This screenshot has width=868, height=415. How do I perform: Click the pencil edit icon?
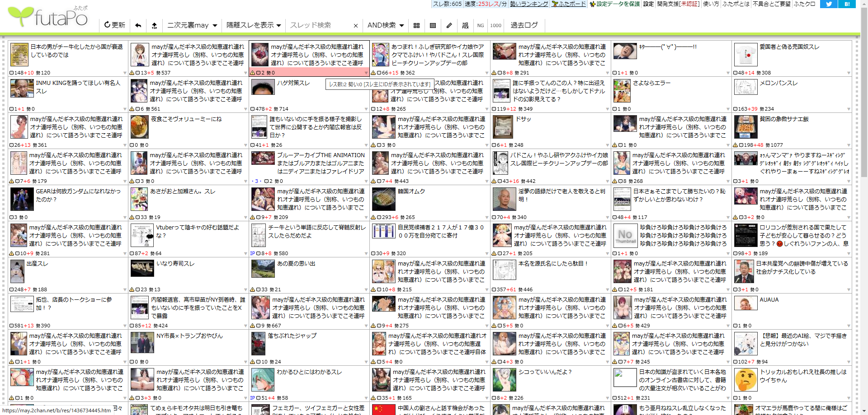point(449,25)
